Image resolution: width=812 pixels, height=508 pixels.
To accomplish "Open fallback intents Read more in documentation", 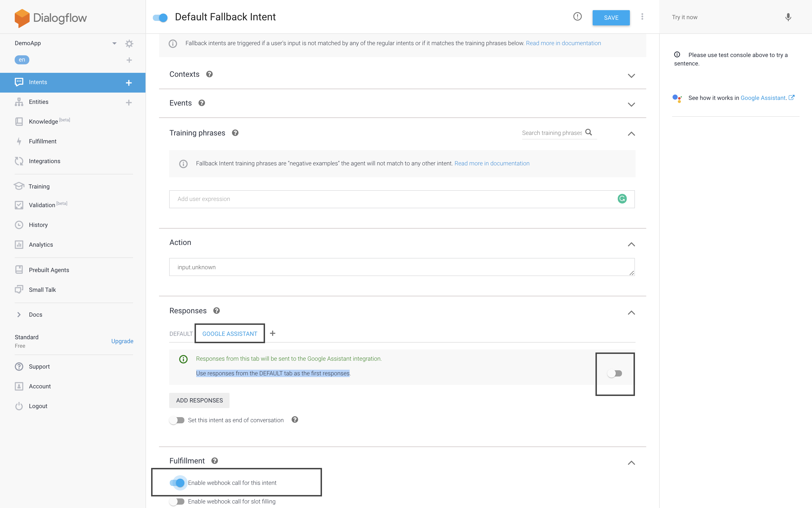I will [563, 43].
